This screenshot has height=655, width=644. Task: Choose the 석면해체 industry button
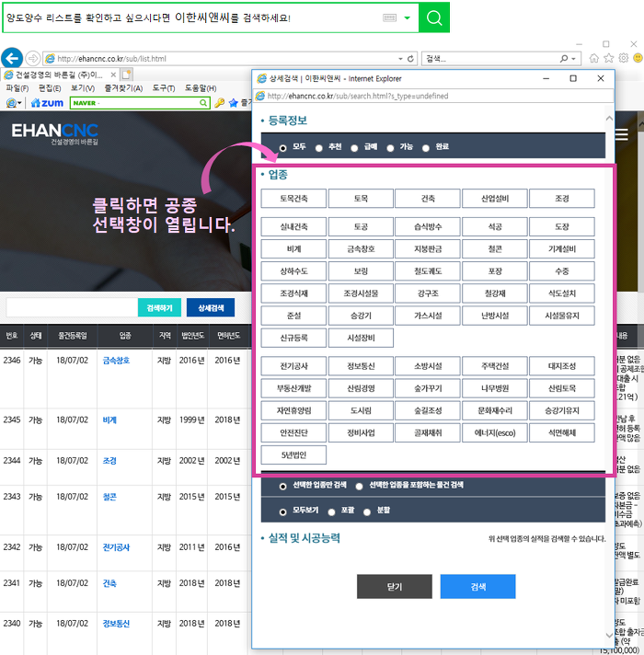(562, 432)
